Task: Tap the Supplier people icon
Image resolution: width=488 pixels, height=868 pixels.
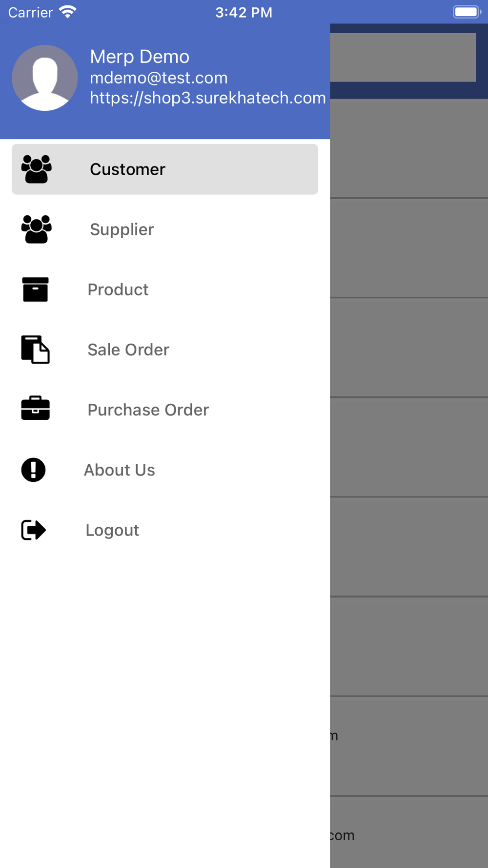Action: point(36,229)
